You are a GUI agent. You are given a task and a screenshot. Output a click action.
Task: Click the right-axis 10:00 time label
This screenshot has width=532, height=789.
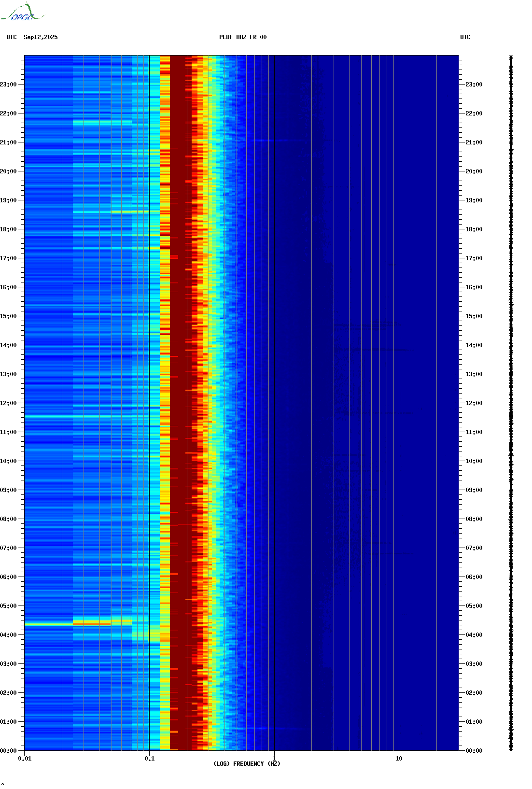(x=474, y=461)
